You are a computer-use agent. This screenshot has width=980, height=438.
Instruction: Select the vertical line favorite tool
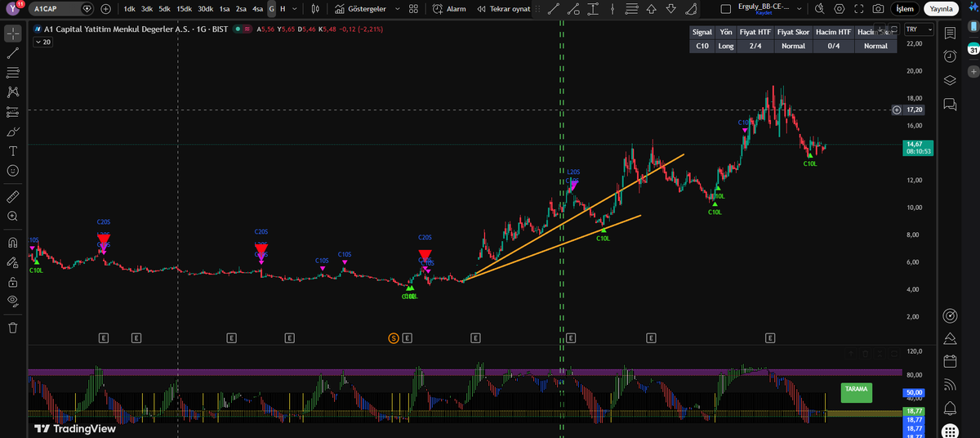point(612,9)
